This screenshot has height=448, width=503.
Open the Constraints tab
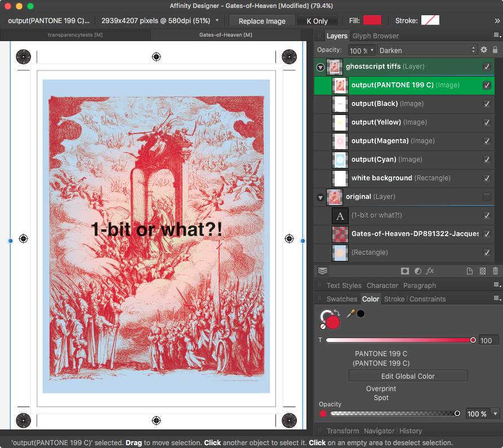tap(428, 299)
